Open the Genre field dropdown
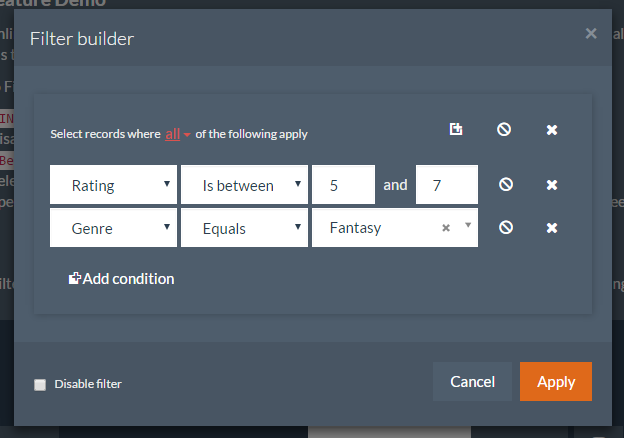 [112, 227]
